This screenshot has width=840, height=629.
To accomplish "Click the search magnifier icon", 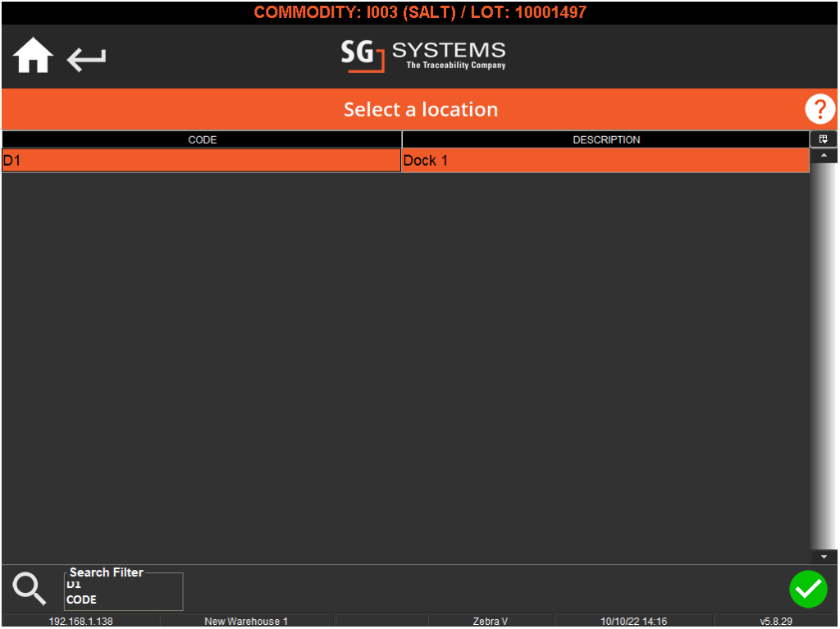I will click(x=29, y=589).
